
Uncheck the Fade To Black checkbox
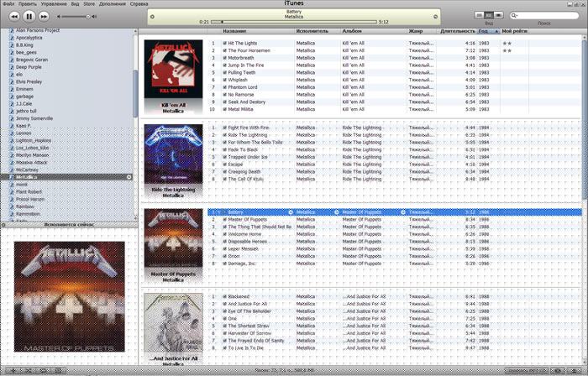[224, 149]
